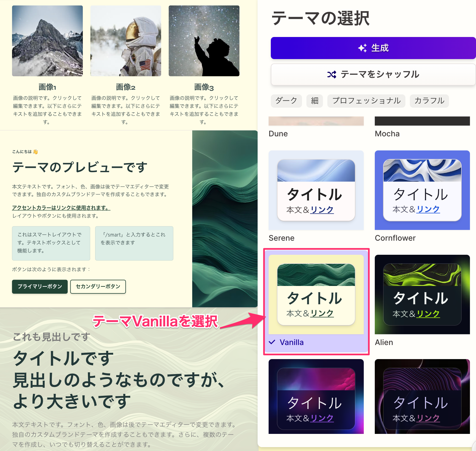
Task: Open the アクセントカラー underlined link
Action: pyautogui.click(x=61, y=208)
